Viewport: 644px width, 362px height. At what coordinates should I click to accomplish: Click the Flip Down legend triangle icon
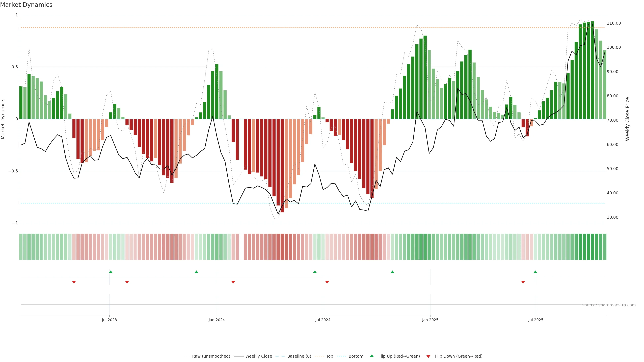click(428, 356)
